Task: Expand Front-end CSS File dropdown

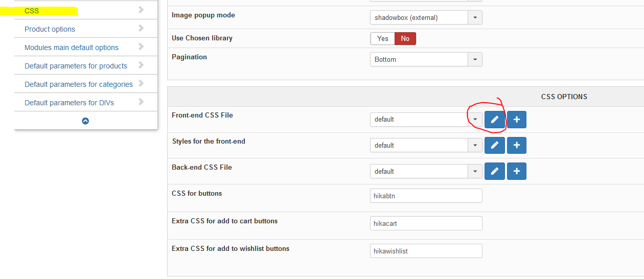Action: [x=426, y=119]
